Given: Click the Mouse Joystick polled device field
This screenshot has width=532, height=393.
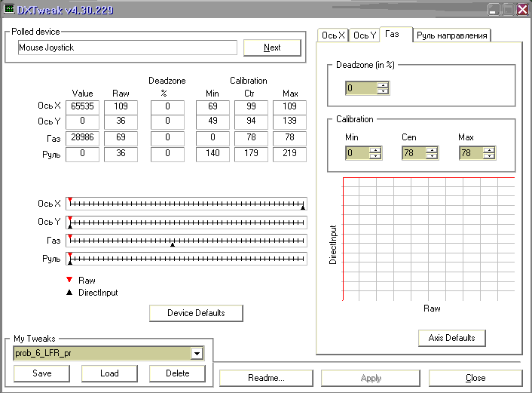Looking at the screenshot, I should coord(127,48).
